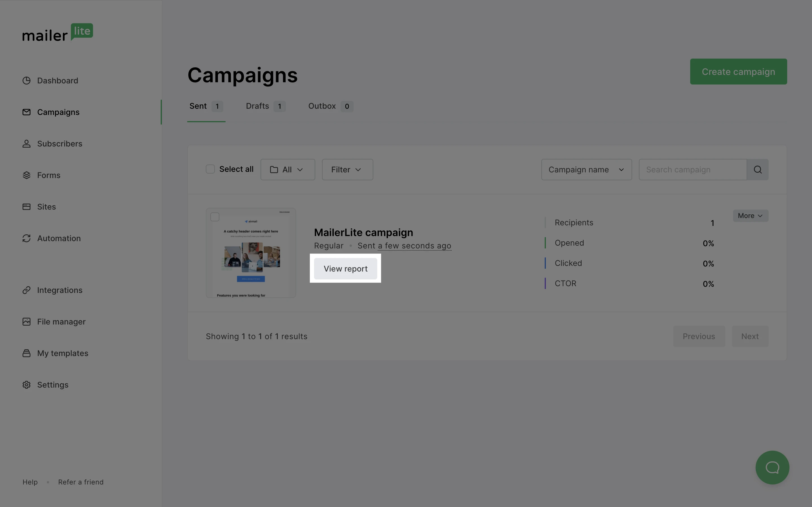The width and height of the screenshot is (812, 507).
Task: Expand the Filter dropdown
Action: (x=347, y=170)
